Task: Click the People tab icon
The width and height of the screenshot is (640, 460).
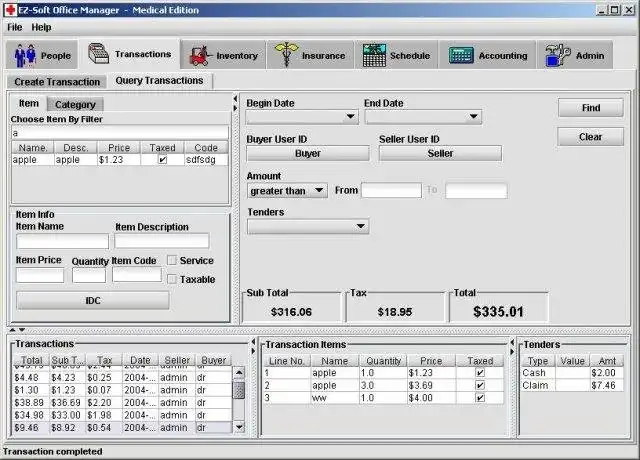Action: click(25, 55)
